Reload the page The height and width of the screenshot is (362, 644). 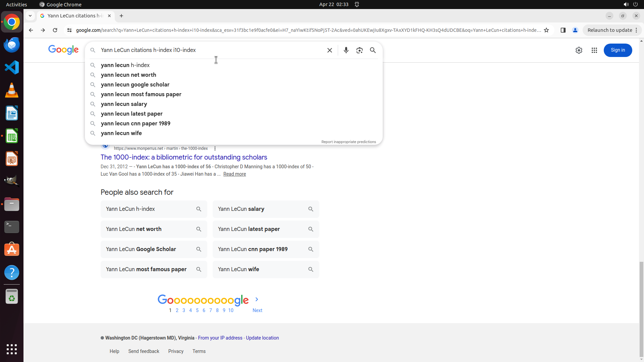(x=55, y=30)
